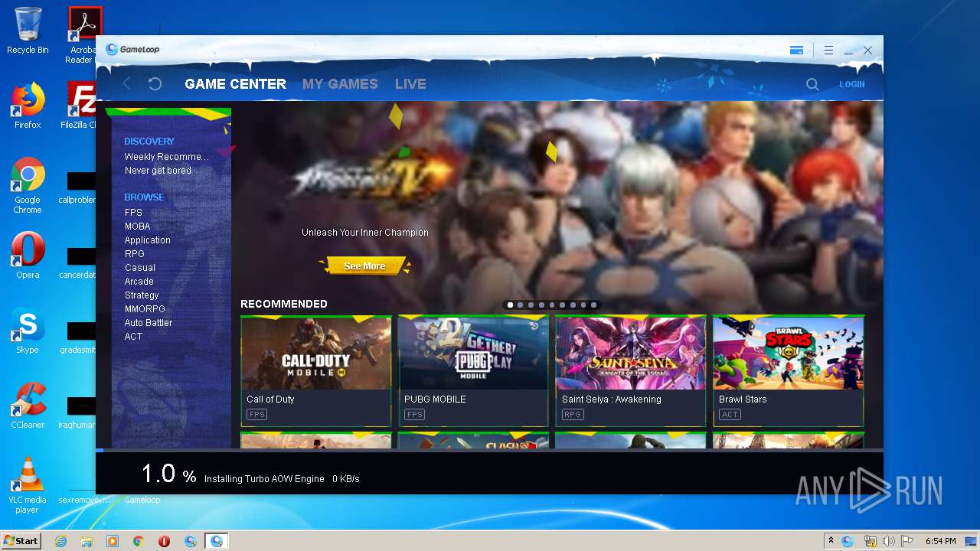Open Internet Explorer in the taskbar

(60, 541)
